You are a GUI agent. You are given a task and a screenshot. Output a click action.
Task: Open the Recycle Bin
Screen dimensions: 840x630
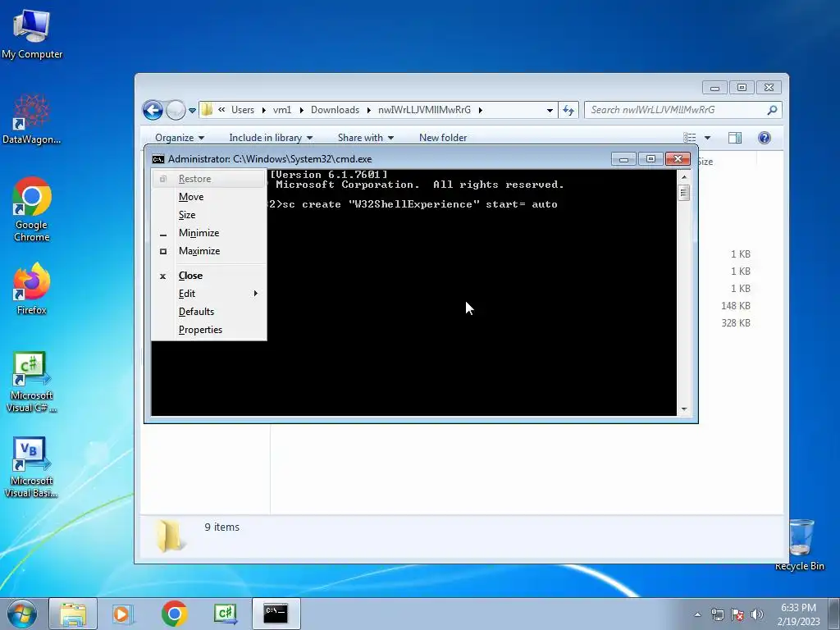[x=799, y=545]
